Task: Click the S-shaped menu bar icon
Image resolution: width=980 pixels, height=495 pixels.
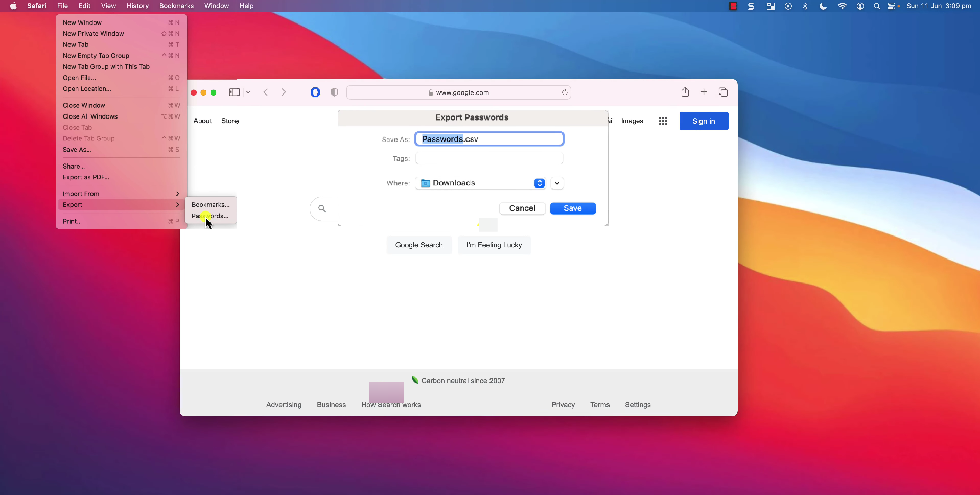Action: pos(751,6)
